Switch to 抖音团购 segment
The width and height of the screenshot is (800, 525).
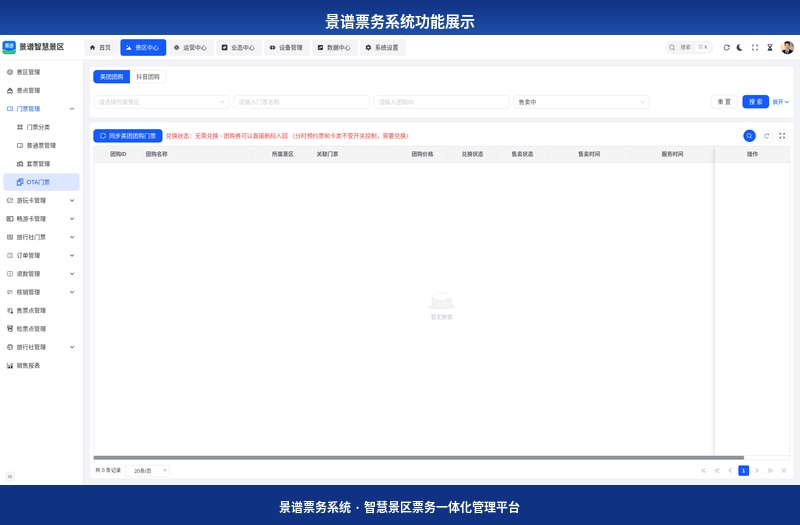pyautogui.click(x=148, y=77)
